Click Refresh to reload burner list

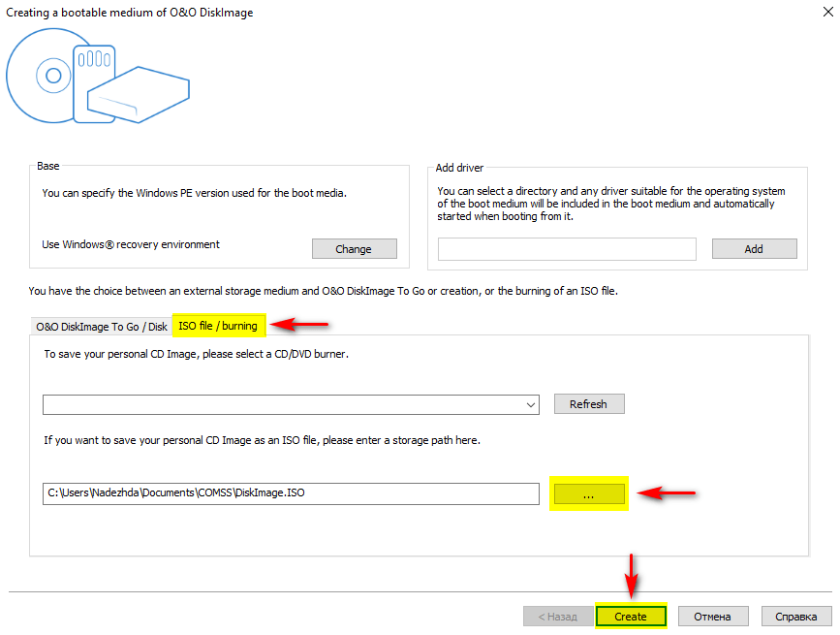coord(589,404)
